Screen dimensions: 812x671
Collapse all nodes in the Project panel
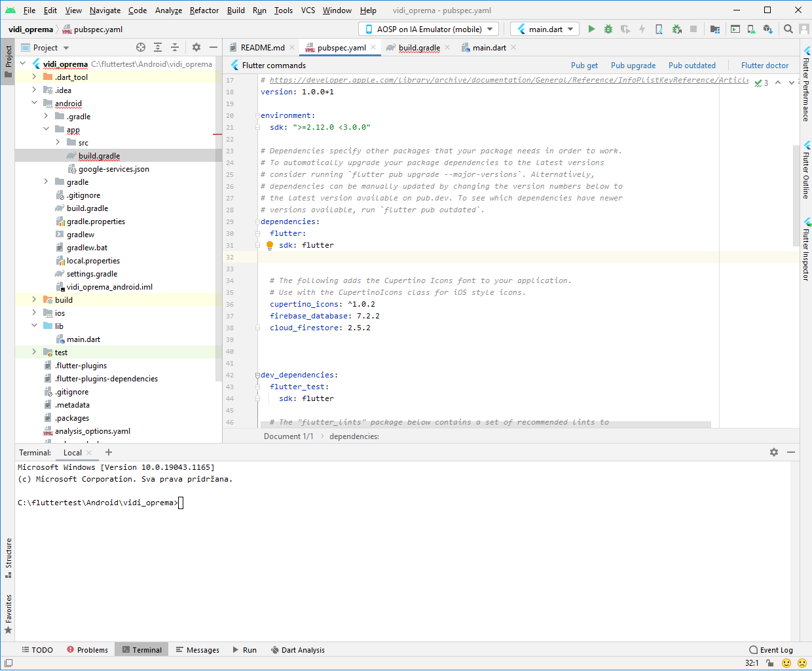175,47
